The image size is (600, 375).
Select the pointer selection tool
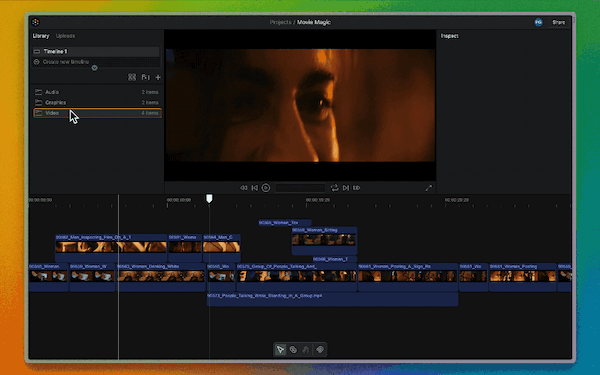pos(280,349)
